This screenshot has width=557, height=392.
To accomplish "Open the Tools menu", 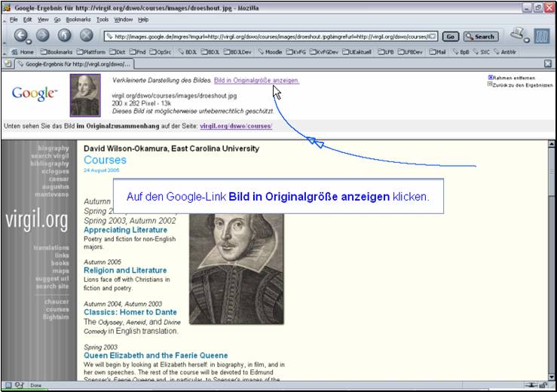I will point(103,19).
